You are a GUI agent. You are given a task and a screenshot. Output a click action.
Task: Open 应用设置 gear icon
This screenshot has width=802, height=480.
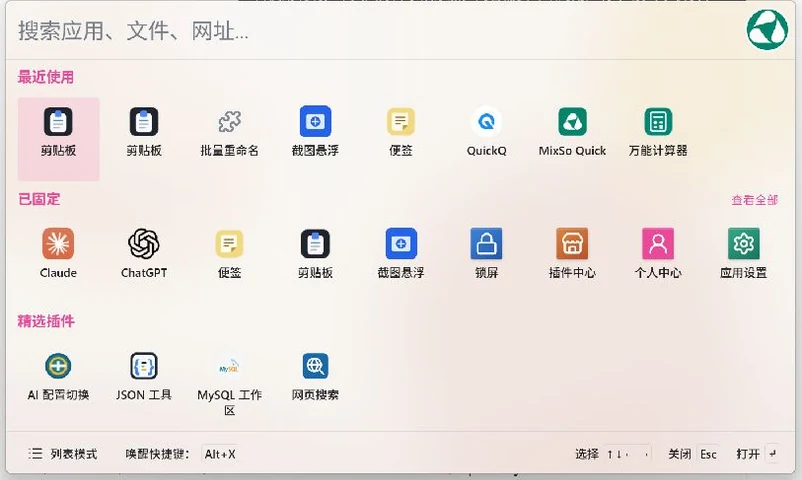(744, 244)
